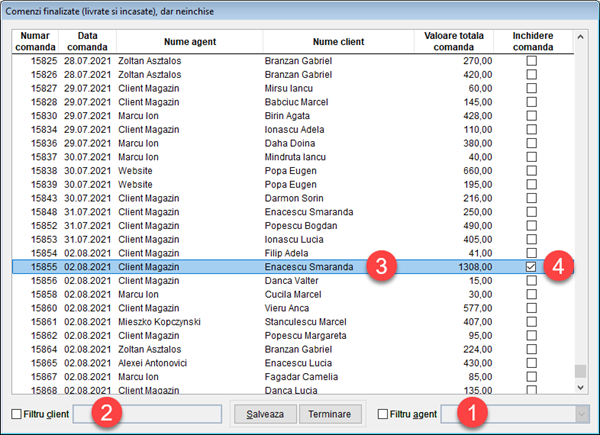This screenshot has height=435, width=600.
Task: Enable the Filtru agent checkbox
Action: (x=384, y=414)
